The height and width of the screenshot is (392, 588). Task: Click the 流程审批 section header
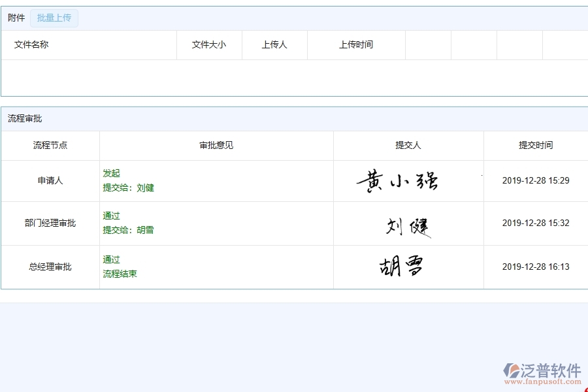[20, 118]
